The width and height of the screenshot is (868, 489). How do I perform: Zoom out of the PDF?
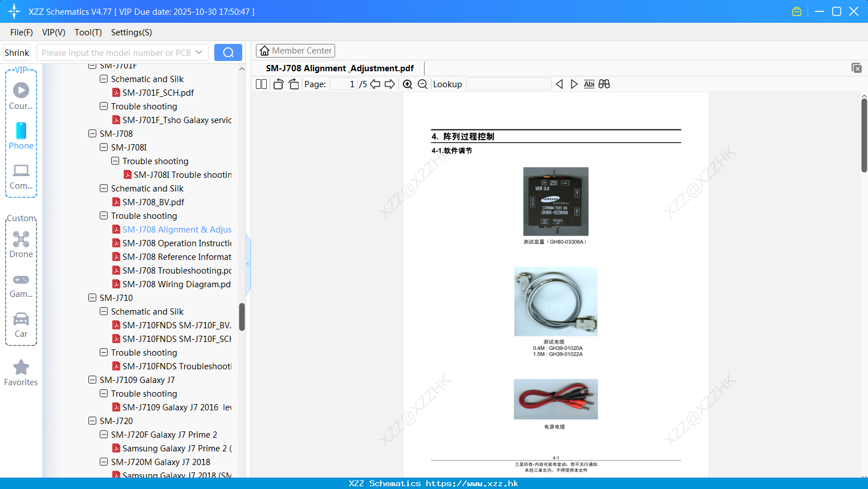click(422, 84)
